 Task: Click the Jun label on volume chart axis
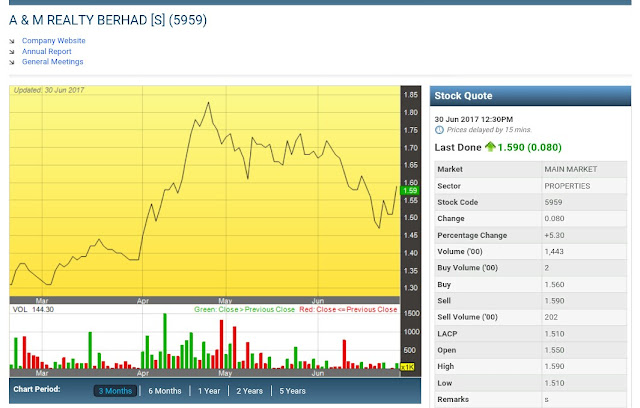point(318,373)
